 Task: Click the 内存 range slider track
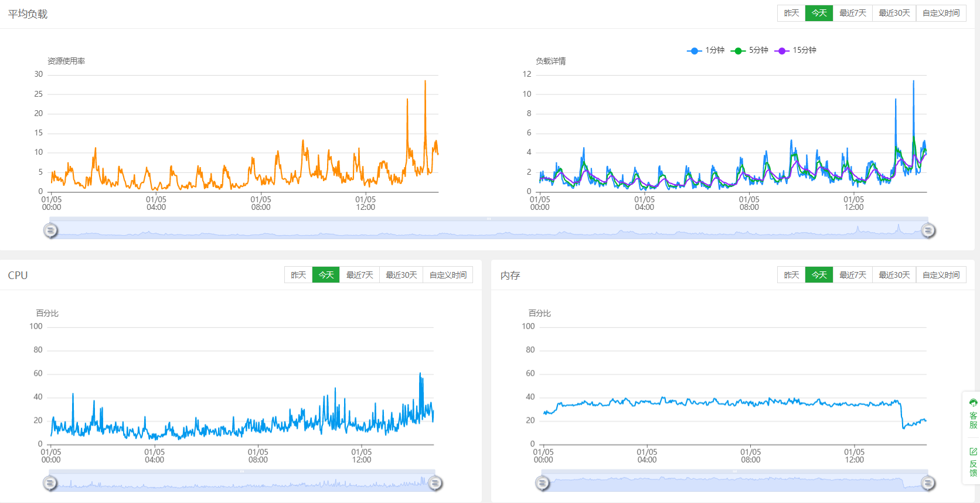point(735,481)
